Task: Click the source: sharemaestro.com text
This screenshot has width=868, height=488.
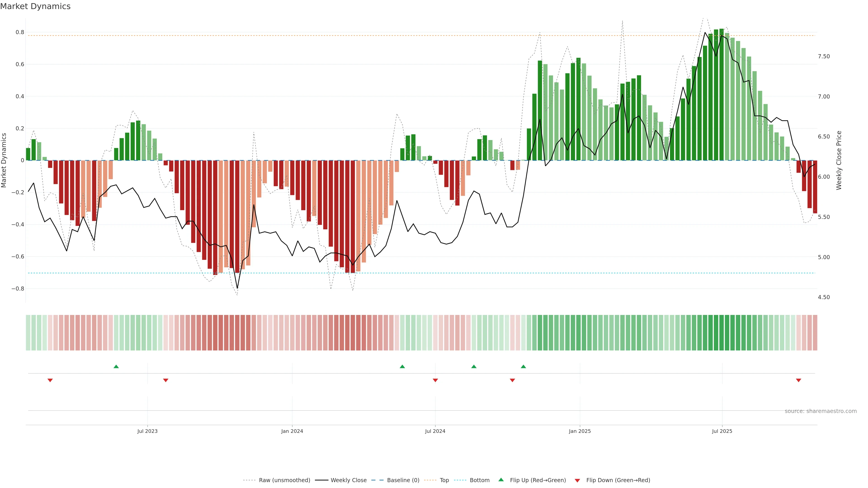Action: click(821, 411)
